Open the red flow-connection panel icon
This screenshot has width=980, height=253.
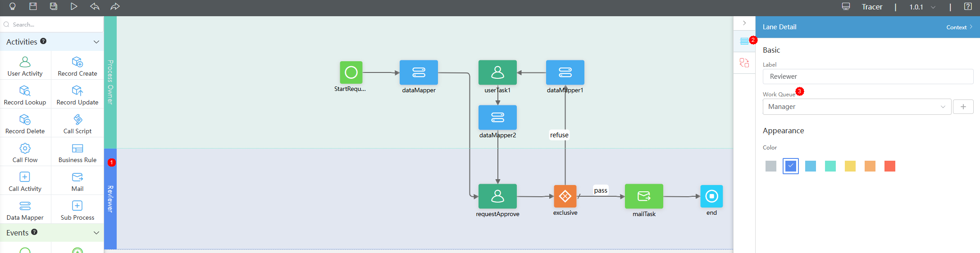[744, 63]
